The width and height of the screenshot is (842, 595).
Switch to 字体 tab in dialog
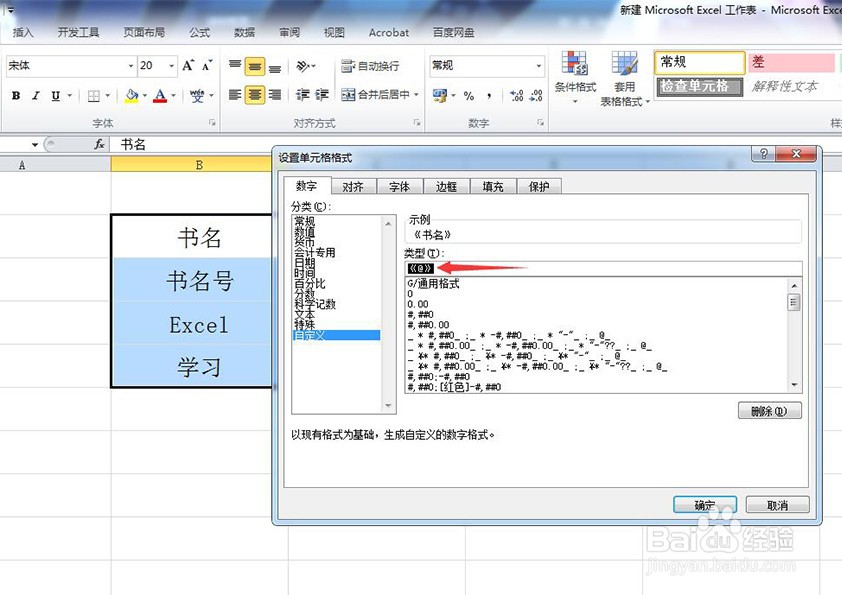coord(400,186)
